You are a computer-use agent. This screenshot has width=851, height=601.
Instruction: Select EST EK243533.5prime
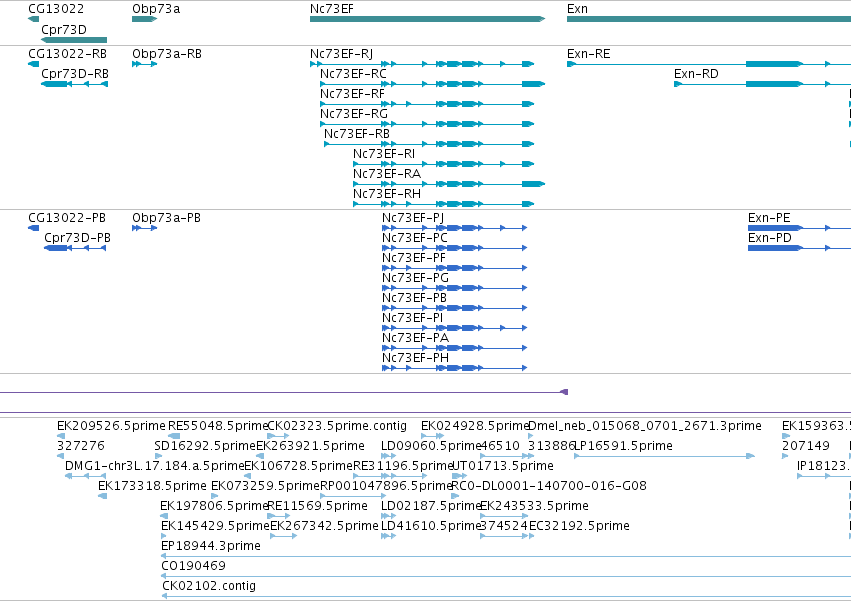[x=534, y=506]
